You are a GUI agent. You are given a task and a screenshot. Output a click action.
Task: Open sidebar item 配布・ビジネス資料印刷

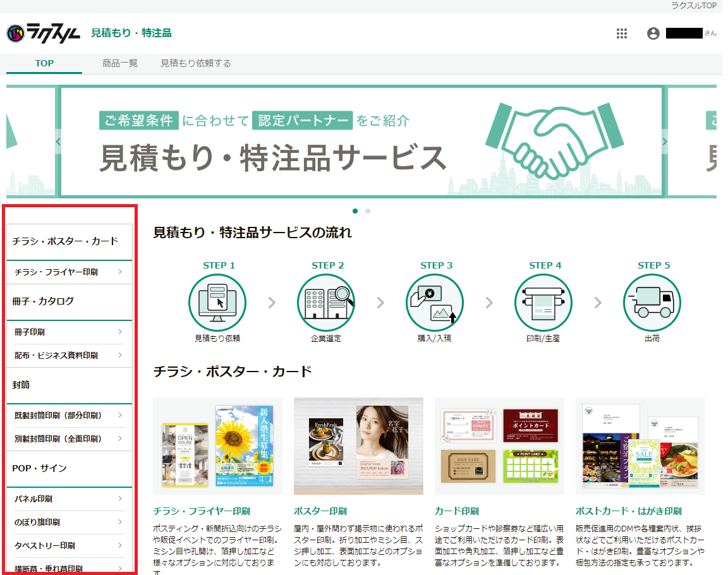click(x=70, y=356)
